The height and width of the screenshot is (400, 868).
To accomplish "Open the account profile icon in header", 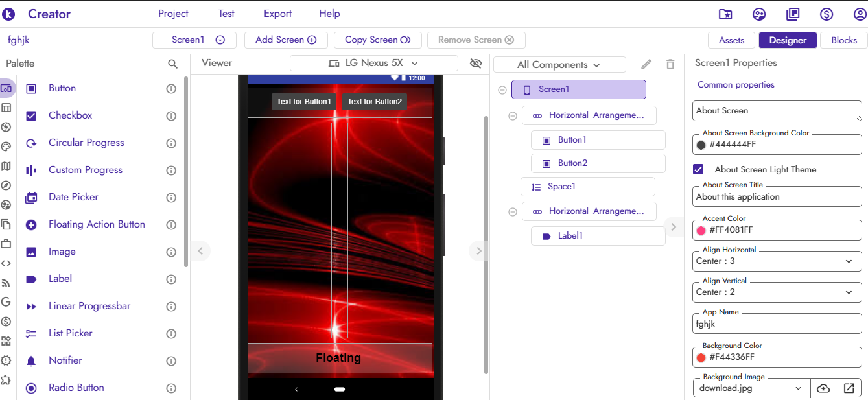I will (x=860, y=14).
